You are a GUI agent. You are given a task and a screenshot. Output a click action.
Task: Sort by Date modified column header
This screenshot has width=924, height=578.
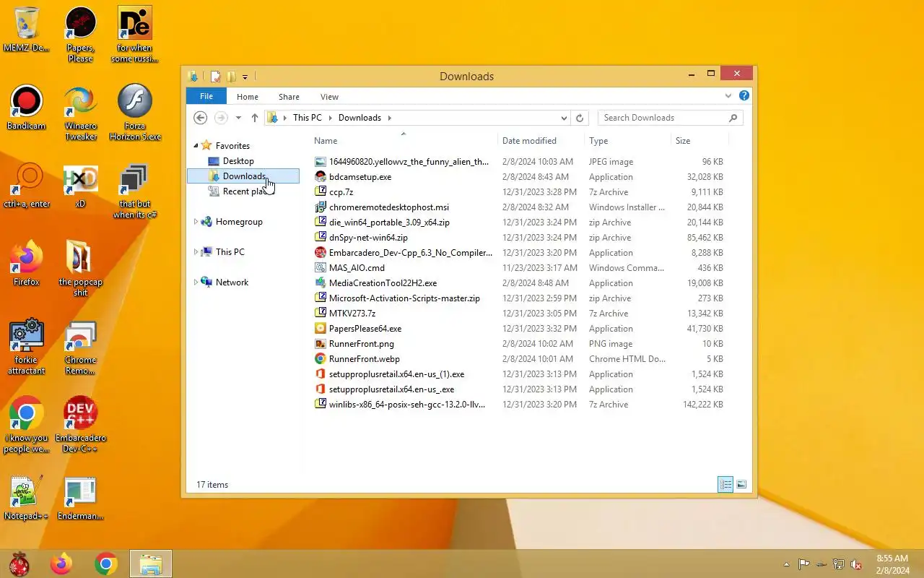pos(541,141)
